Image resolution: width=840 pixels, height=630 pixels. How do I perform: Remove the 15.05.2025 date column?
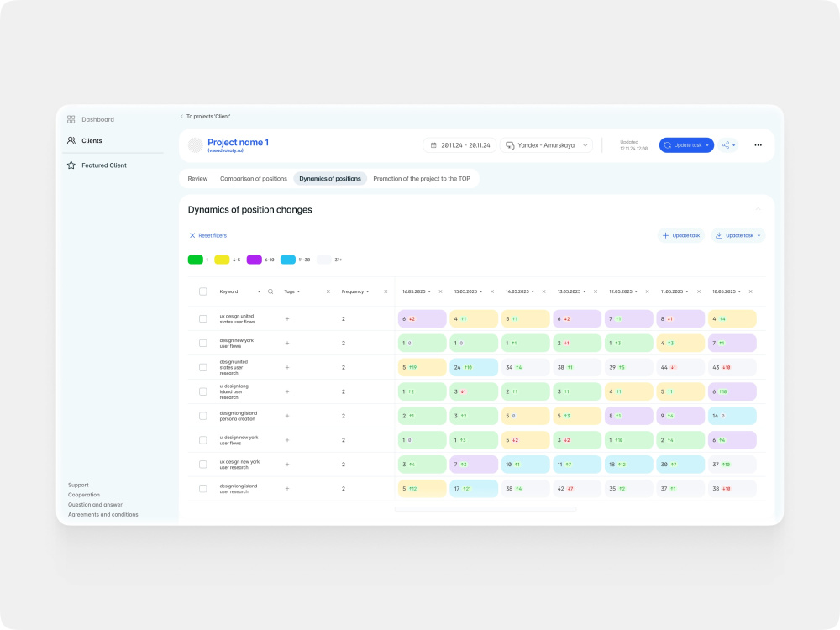[491, 291]
